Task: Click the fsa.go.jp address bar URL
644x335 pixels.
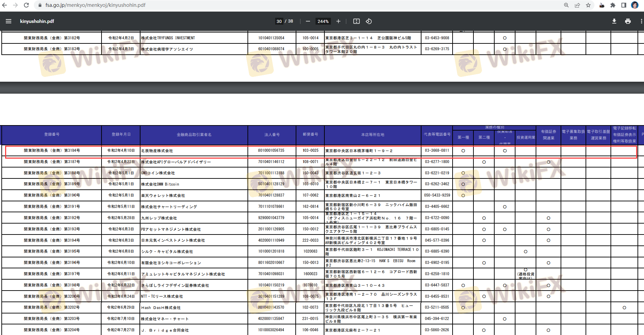Action: (95, 5)
